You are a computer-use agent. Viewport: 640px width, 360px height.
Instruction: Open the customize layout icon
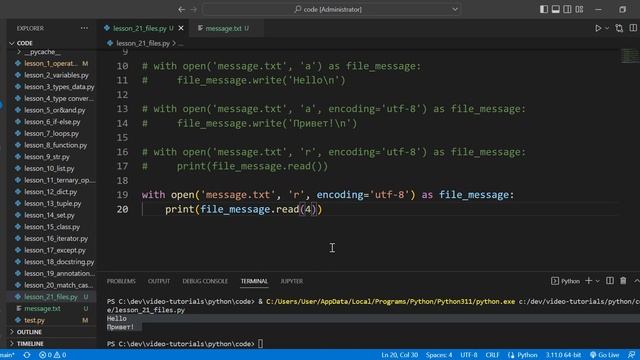click(x=579, y=9)
